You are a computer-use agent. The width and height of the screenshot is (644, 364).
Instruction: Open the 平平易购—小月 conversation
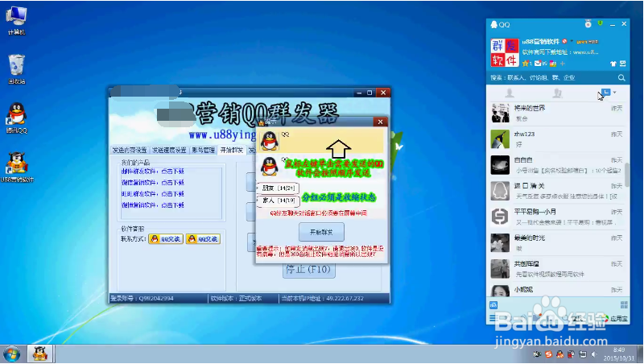tap(557, 217)
